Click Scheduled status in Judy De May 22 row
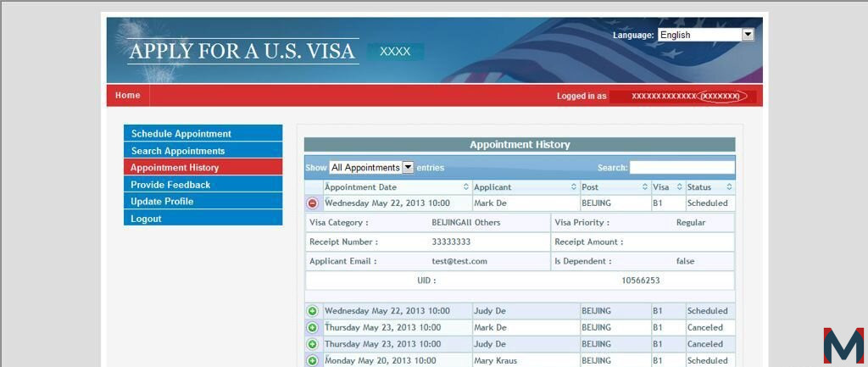868x367 pixels. pos(710,311)
